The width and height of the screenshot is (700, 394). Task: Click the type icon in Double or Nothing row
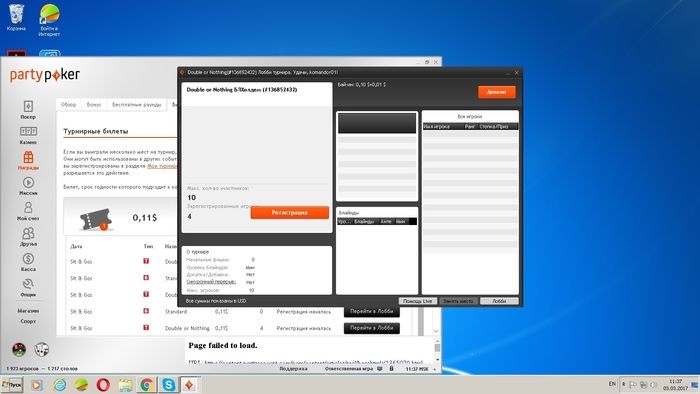coord(146,328)
